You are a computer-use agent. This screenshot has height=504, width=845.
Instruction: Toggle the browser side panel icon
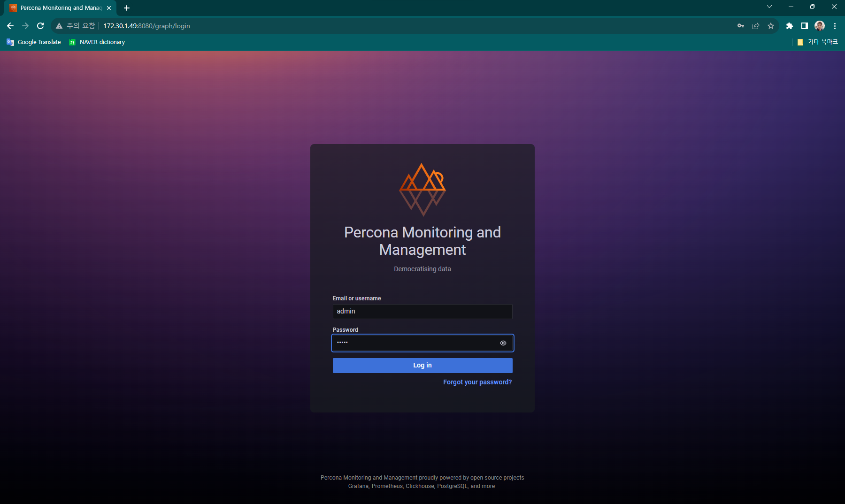tap(805, 26)
